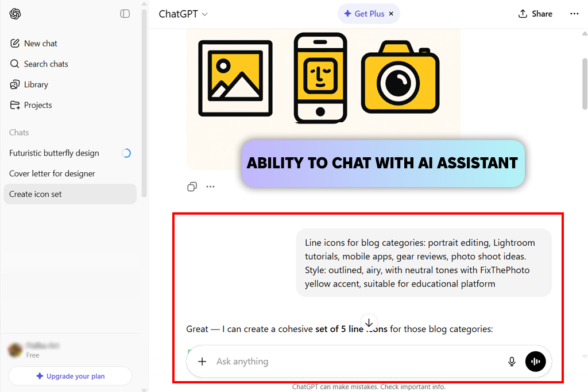Open the Futuristic butterfly design chat
The image size is (588, 392).
click(x=70, y=153)
